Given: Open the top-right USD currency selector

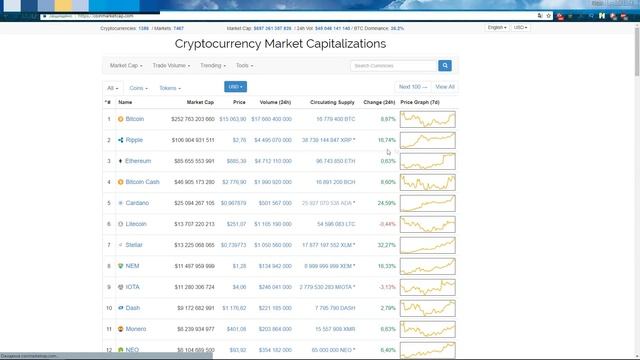Looking at the screenshot, I should [520, 27].
